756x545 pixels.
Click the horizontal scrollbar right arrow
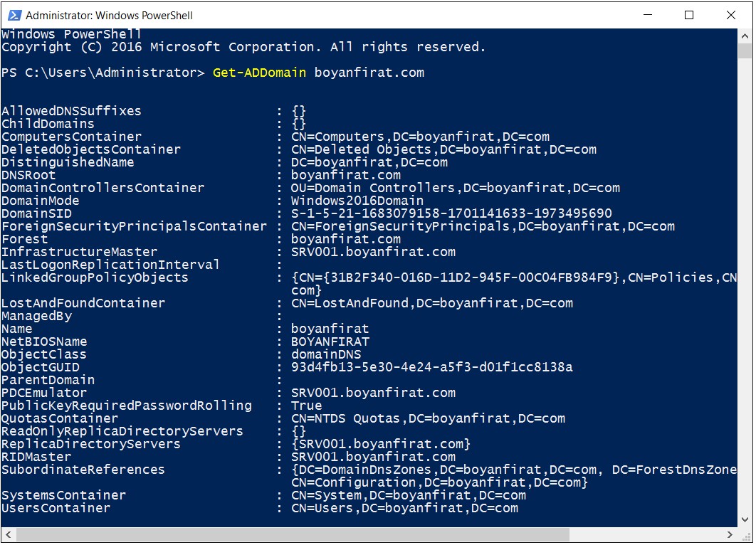click(x=730, y=534)
